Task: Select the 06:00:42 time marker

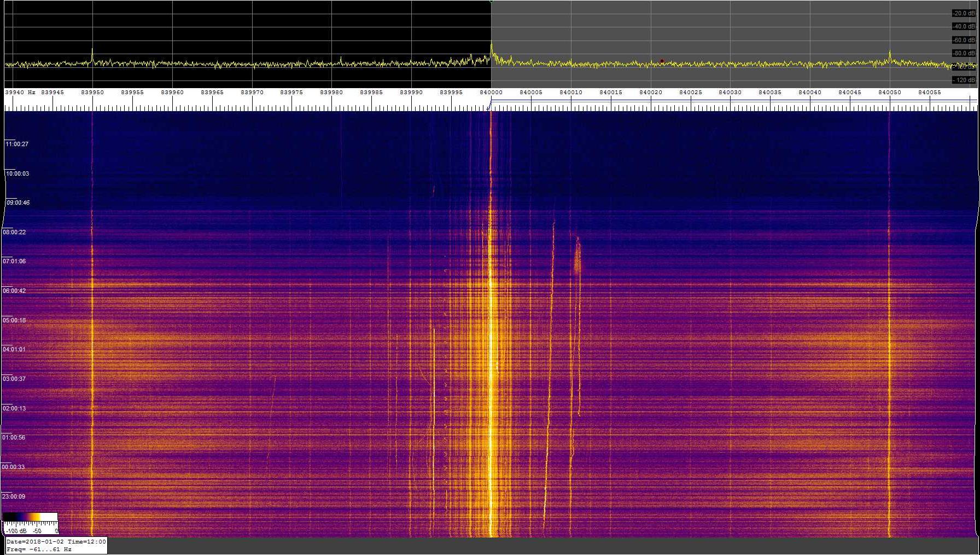Action: tap(14, 291)
